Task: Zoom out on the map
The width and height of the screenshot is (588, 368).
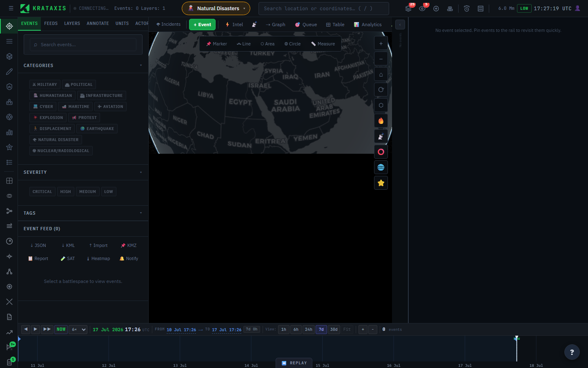Action: click(381, 59)
